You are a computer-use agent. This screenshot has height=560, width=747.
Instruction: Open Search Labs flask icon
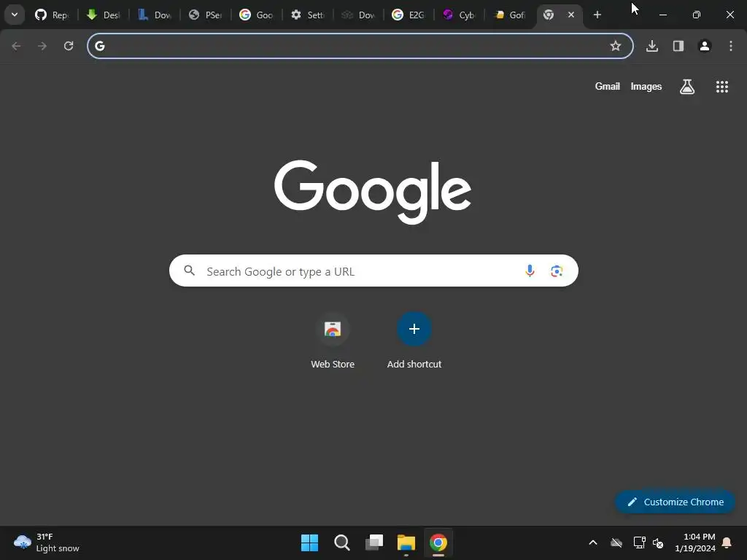(687, 87)
